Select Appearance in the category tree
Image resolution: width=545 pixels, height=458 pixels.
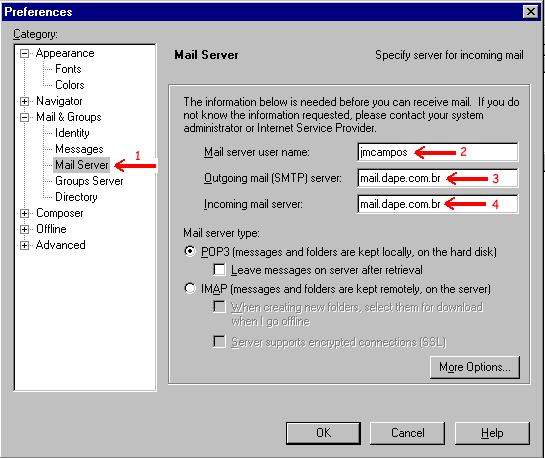tap(65, 53)
